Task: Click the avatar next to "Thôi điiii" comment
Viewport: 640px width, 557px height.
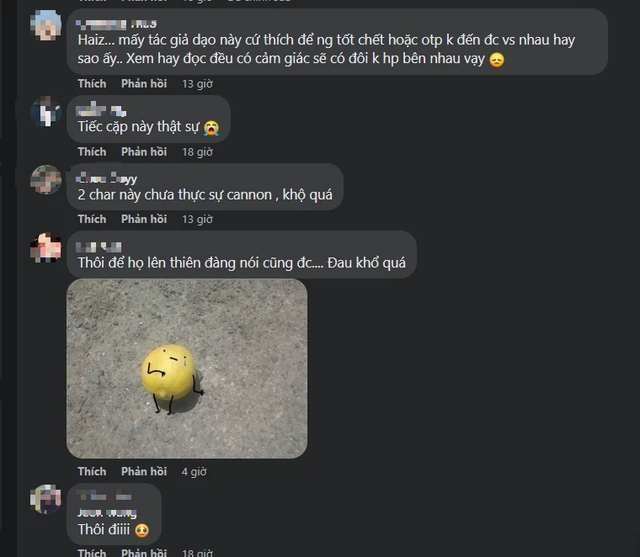Action: pyautogui.click(x=46, y=499)
